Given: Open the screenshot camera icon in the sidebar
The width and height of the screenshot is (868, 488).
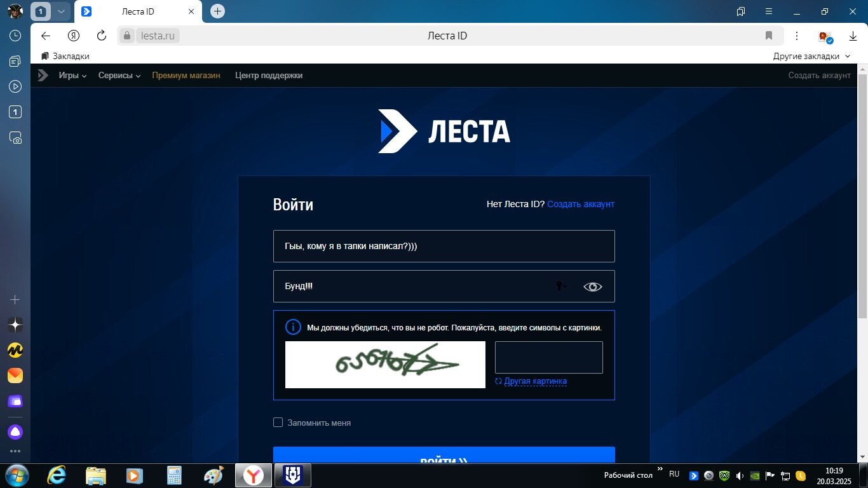Looking at the screenshot, I should pos(15,137).
